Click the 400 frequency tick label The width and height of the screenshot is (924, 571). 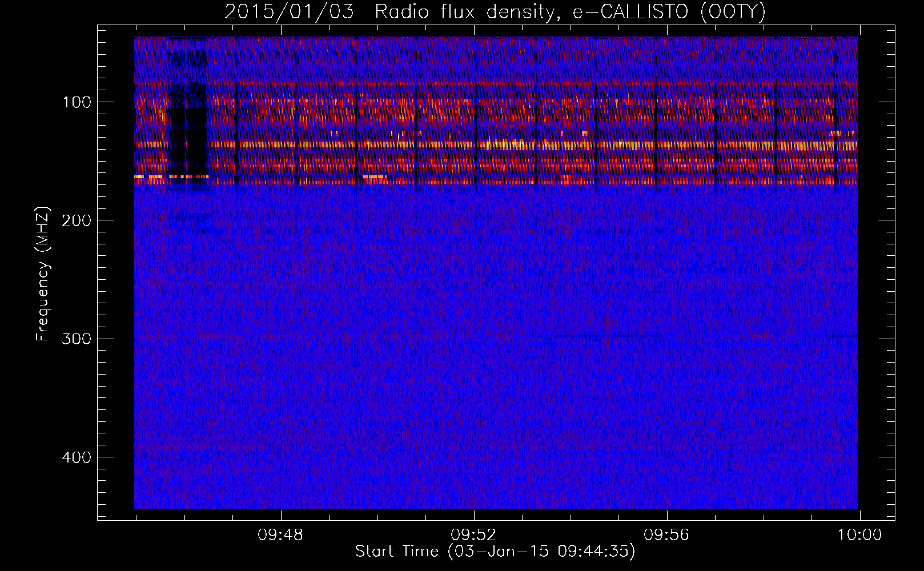(x=77, y=457)
